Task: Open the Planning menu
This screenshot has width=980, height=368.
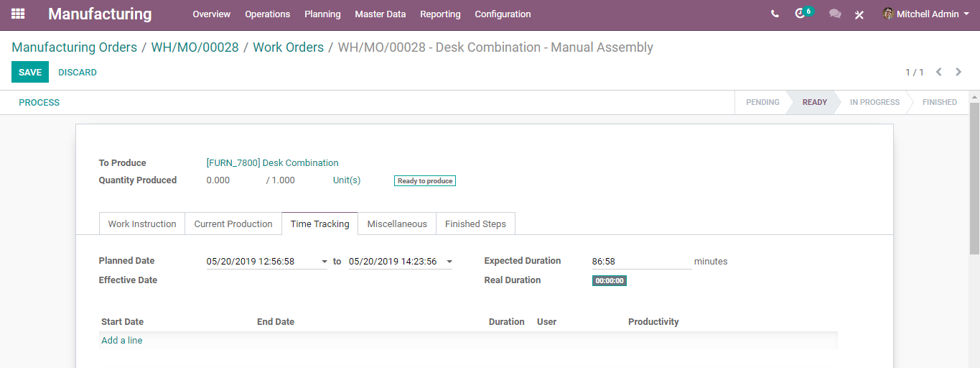Action: [x=323, y=14]
